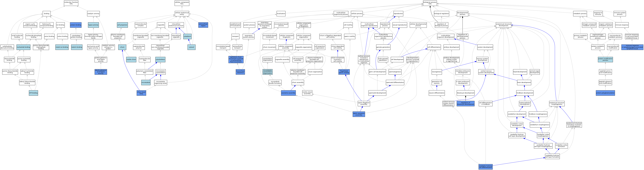
Task: Click the 'spermatogenesis' node
Action: tap(395, 72)
